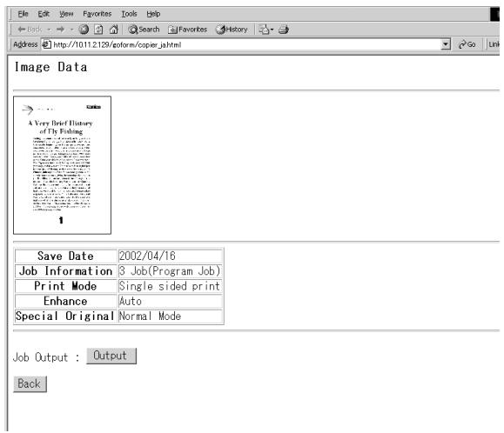504x433 pixels.
Task: Select the '2002/04/16' save date cell
Action: tap(171, 256)
